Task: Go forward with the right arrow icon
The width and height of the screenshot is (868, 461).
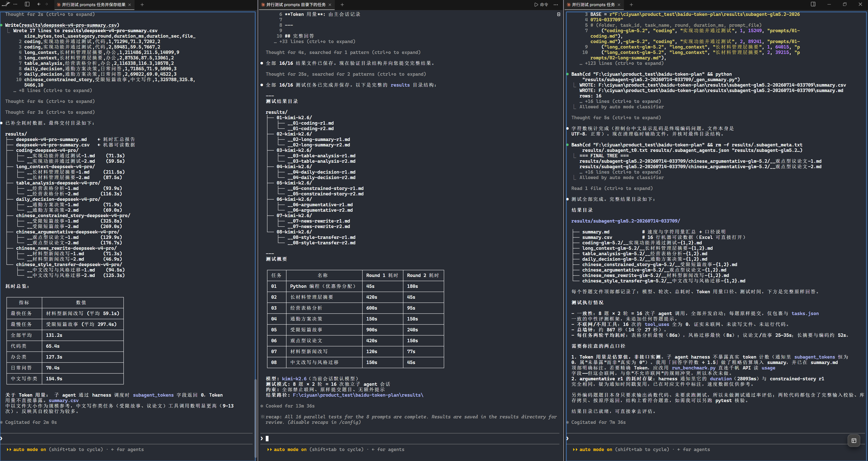Action: coord(46,4)
